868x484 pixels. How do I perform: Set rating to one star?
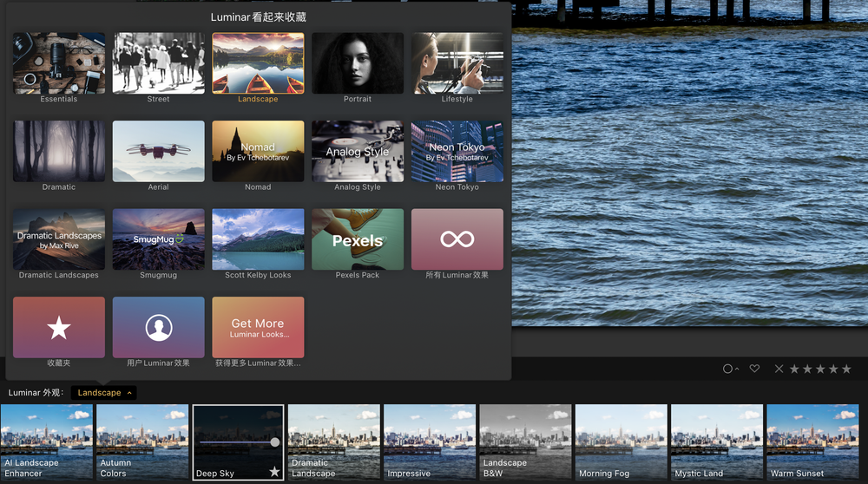(794, 369)
